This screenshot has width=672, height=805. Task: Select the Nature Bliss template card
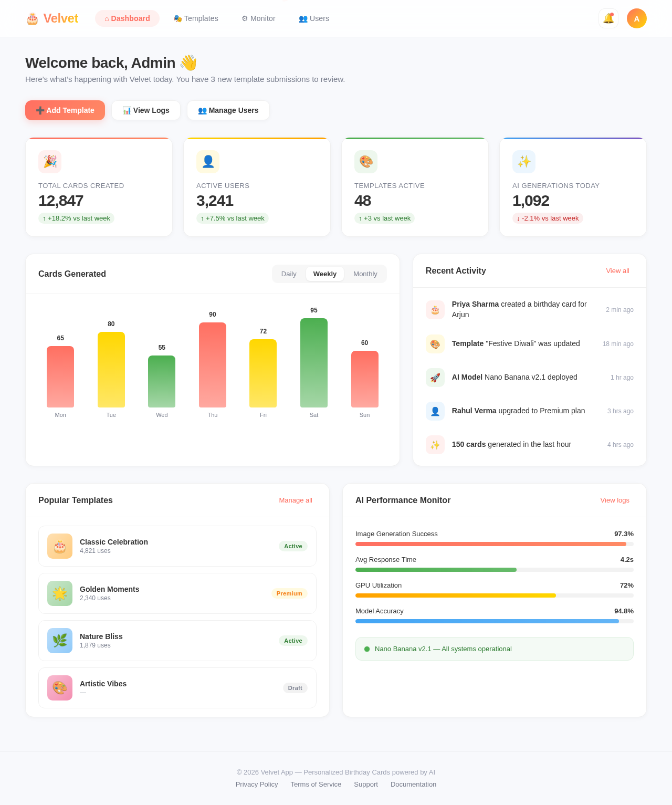pyautogui.click(x=177, y=641)
